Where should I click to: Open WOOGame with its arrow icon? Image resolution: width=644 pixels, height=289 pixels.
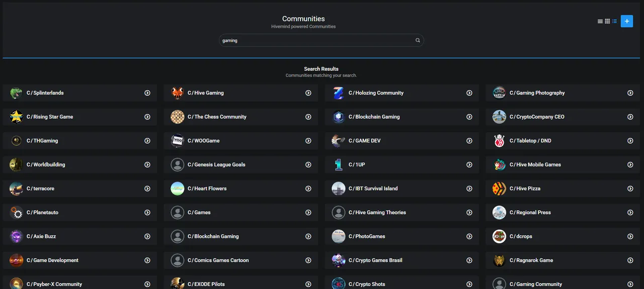tap(308, 141)
